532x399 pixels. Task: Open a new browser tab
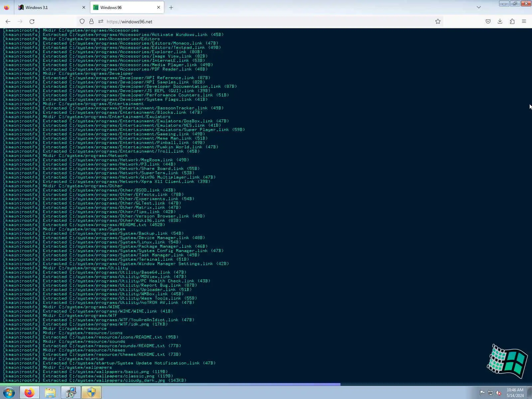171,7
